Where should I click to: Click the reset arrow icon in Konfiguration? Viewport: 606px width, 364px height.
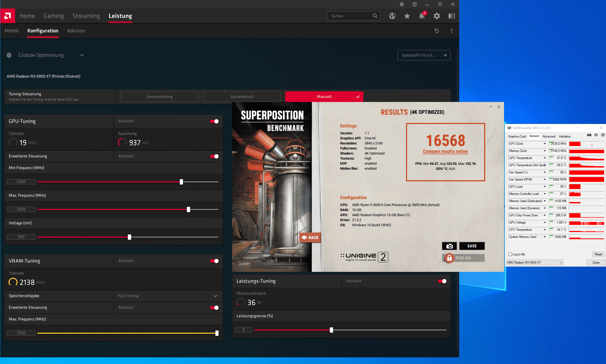click(437, 31)
